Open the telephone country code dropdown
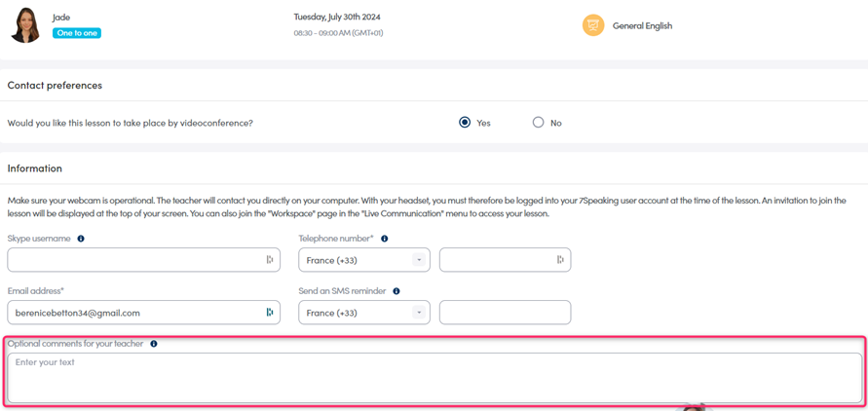868x411 pixels. 364,260
